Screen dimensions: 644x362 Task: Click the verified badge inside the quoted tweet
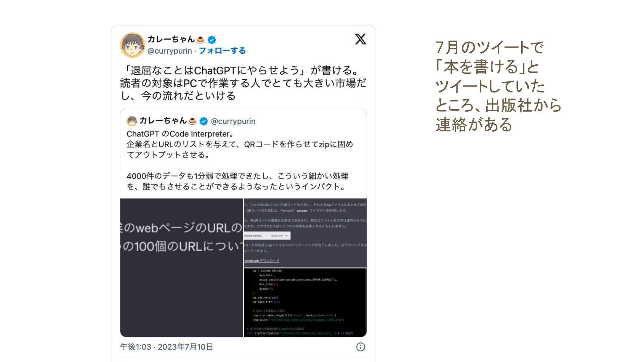tap(203, 121)
